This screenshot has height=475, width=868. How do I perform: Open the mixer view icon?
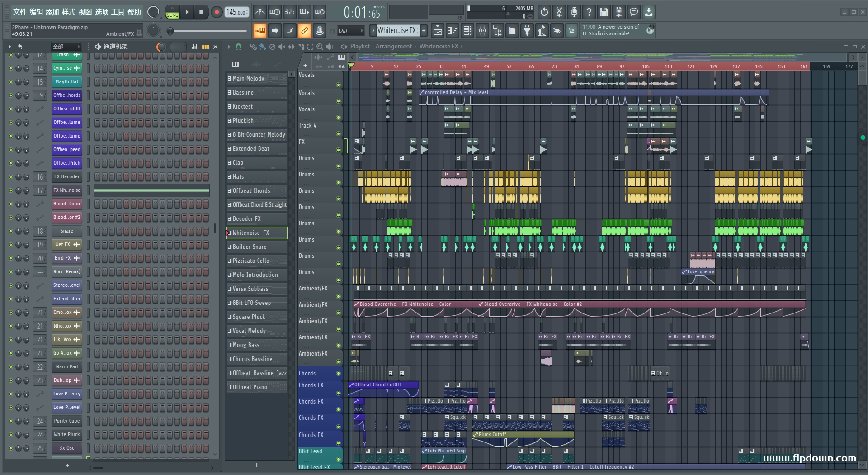tap(482, 31)
